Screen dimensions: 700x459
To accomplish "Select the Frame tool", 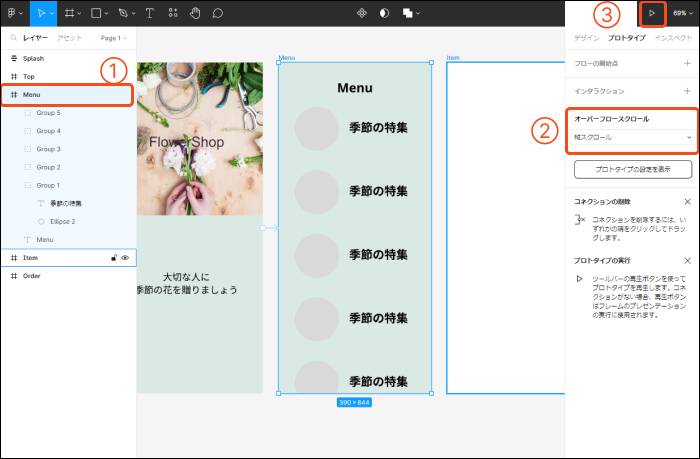I will (70, 13).
